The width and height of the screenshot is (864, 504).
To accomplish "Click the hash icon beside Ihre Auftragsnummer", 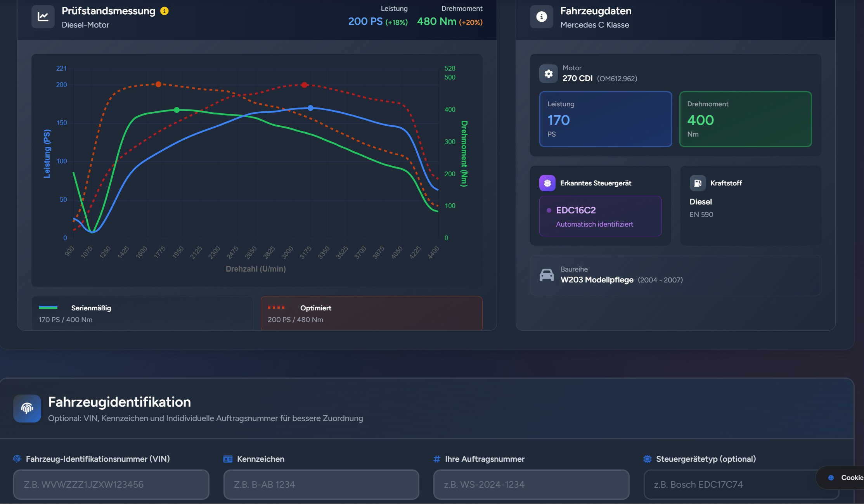I will 436,459.
